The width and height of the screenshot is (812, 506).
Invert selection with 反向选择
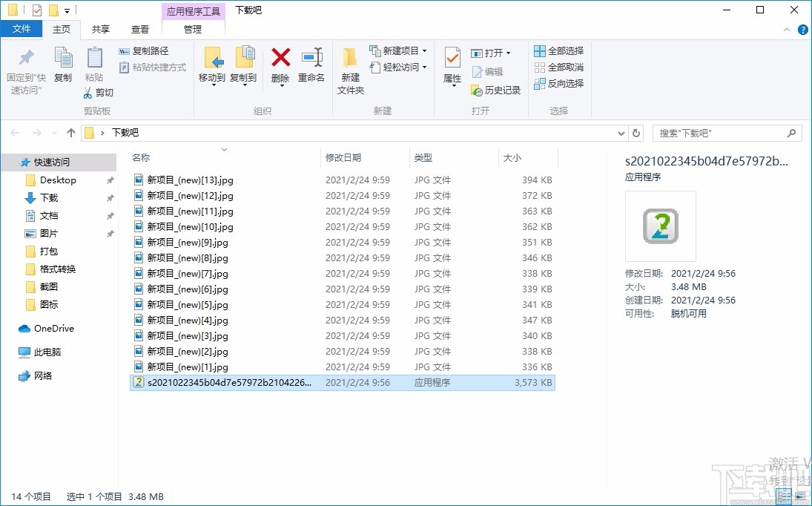(558, 83)
